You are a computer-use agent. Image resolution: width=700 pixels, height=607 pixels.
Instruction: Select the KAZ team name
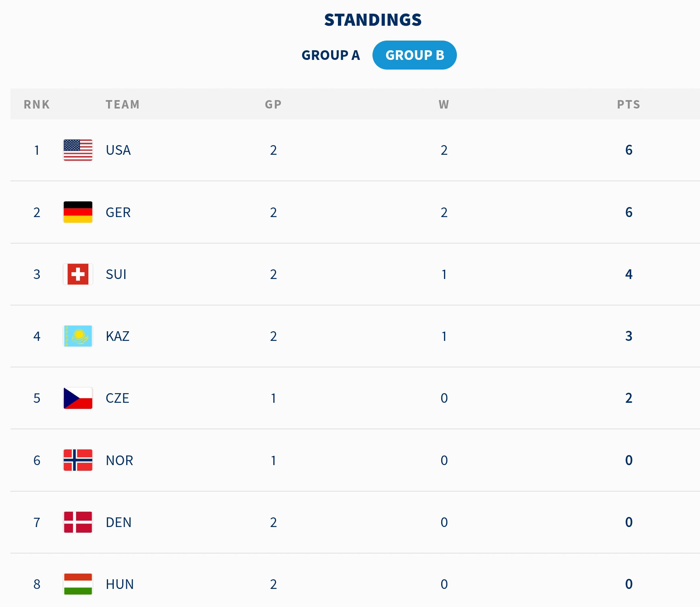[x=118, y=336]
